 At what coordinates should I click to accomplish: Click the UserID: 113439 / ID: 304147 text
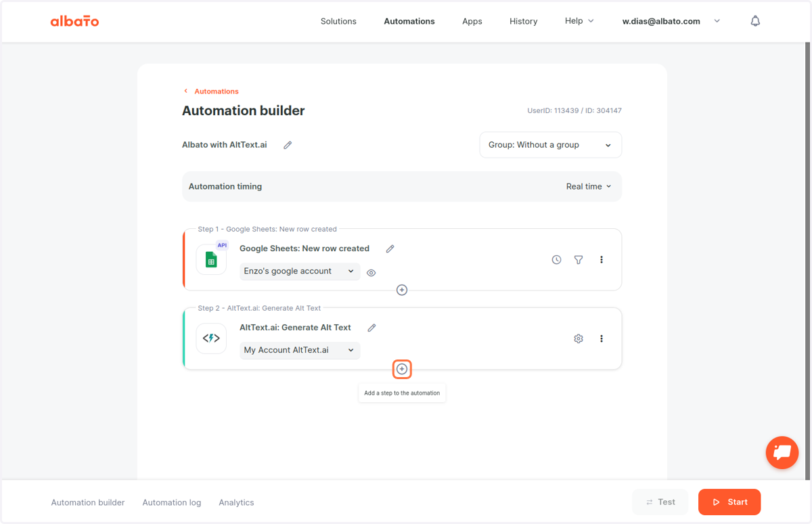pyautogui.click(x=574, y=110)
